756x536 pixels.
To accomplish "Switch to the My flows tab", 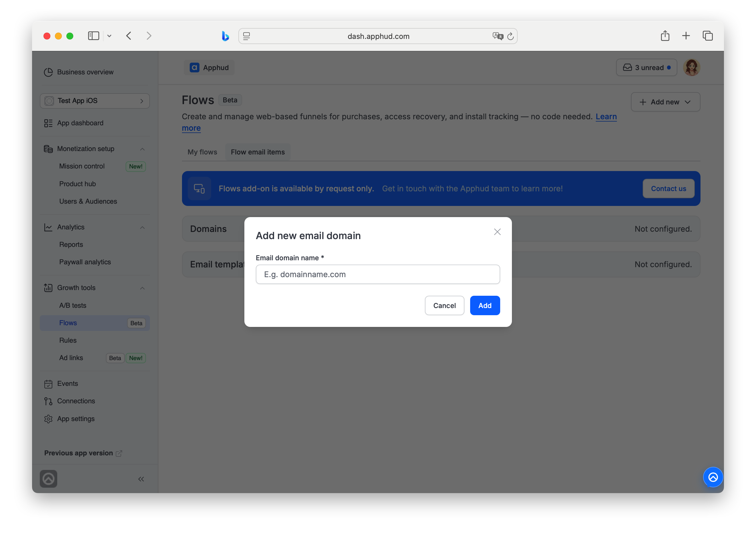I will tap(202, 152).
